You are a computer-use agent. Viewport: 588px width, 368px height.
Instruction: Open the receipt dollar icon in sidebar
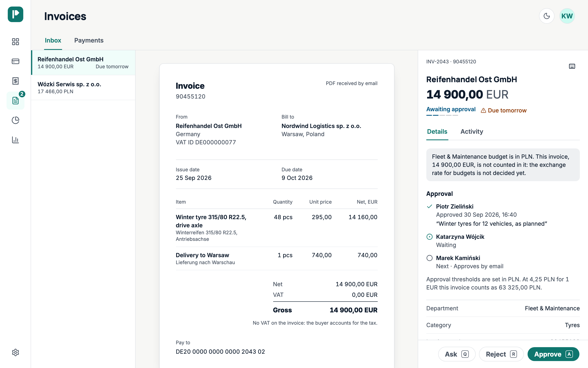pos(15,81)
